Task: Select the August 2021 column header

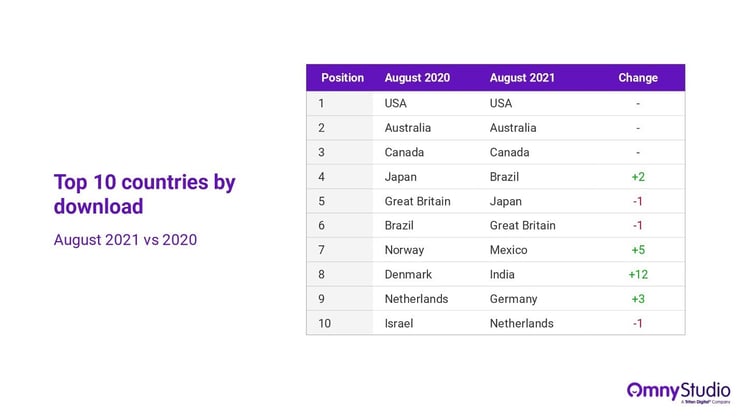Action: [522, 78]
